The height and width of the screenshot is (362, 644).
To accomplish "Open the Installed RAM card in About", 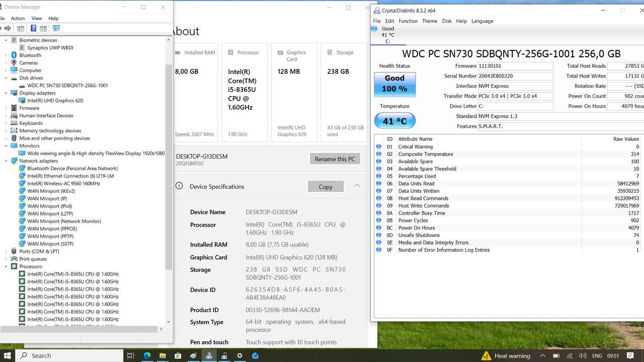I will pyautogui.click(x=195, y=93).
